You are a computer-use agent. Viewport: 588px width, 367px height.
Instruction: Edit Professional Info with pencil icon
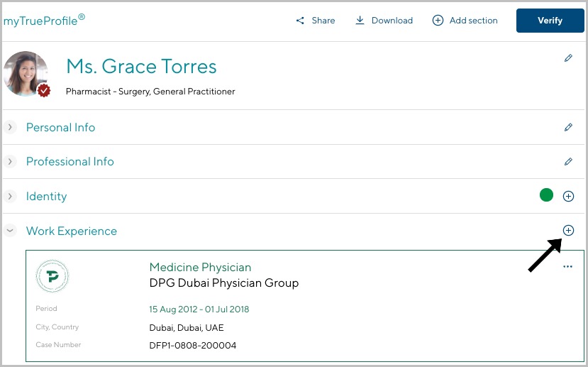(568, 161)
